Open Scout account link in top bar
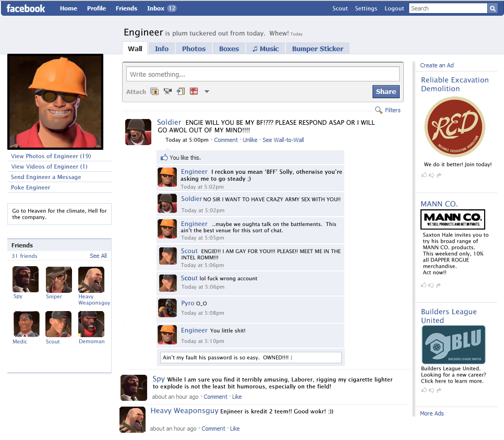 coord(340,8)
